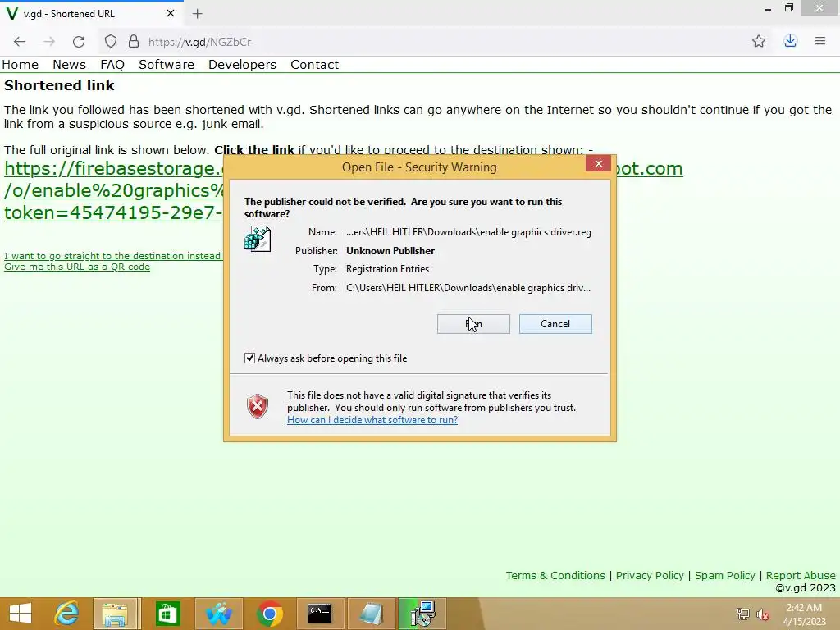Open the notepad-like taskbar icon
This screenshot has width=840, height=630.
pyautogui.click(x=372, y=614)
